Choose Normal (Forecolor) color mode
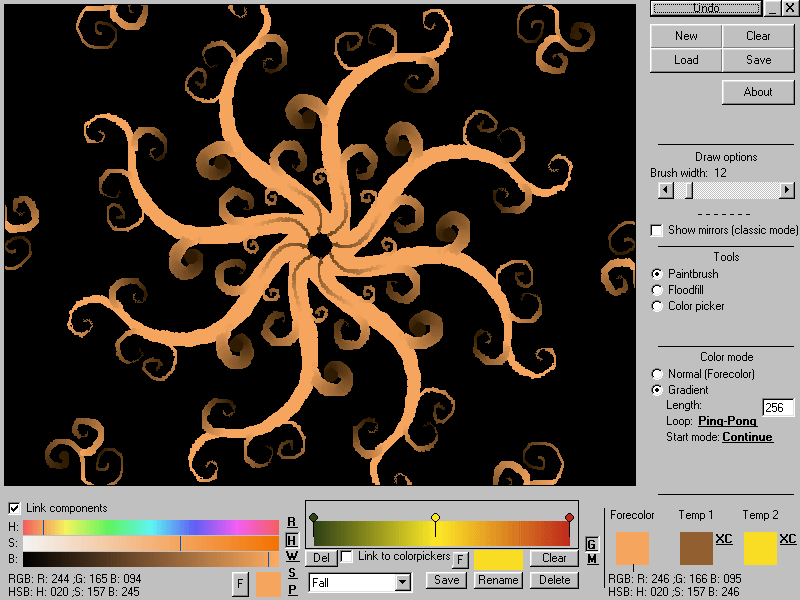The width and height of the screenshot is (800, 600). (657, 374)
